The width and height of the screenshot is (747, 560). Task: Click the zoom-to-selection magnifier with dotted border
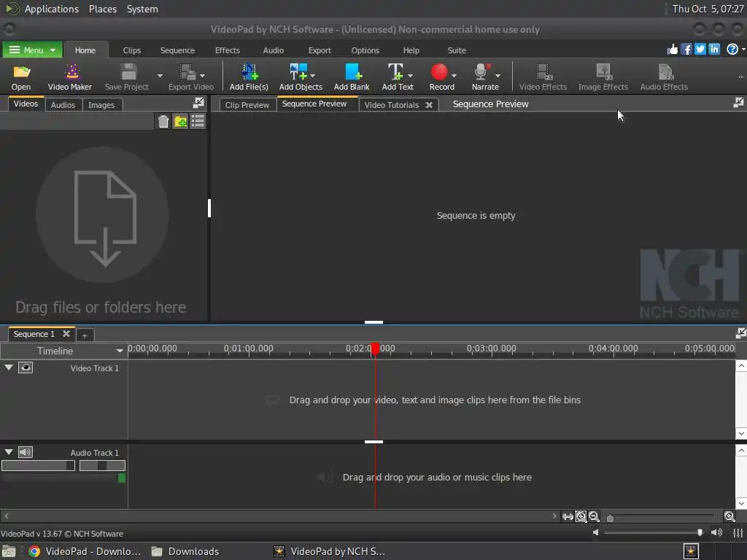coord(581,517)
